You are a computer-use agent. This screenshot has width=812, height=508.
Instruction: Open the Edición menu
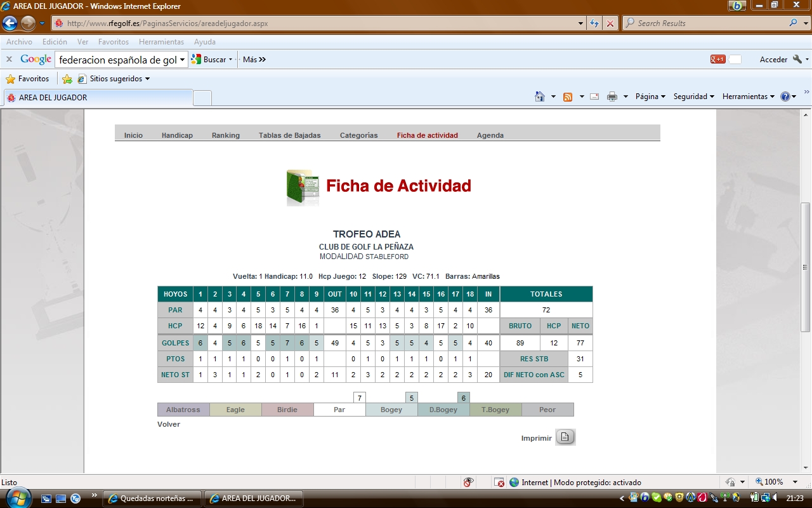[x=55, y=42]
